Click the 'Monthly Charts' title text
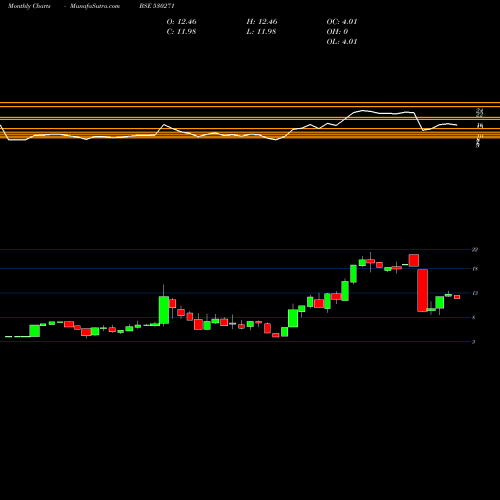Image resolution: width=500 pixels, height=500 pixels. tap(29, 6)
